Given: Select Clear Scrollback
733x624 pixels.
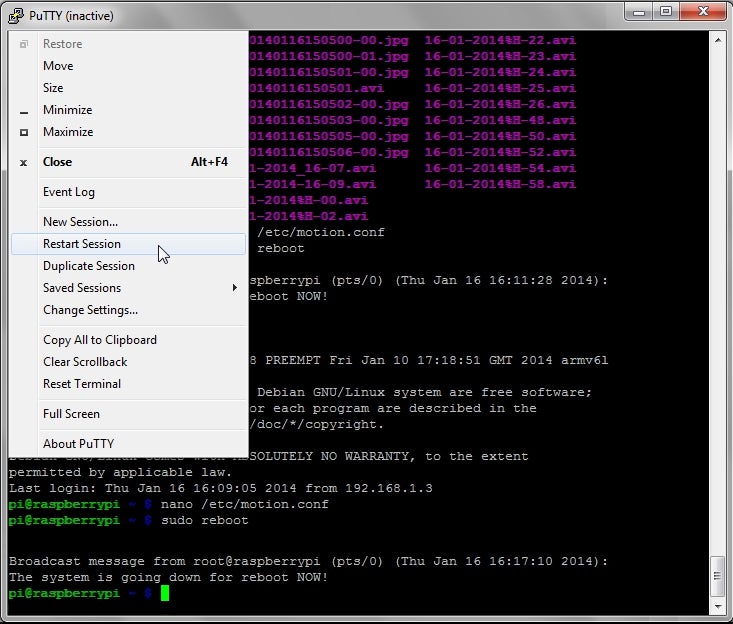Looking at the screenshot, I should point(129,362).
